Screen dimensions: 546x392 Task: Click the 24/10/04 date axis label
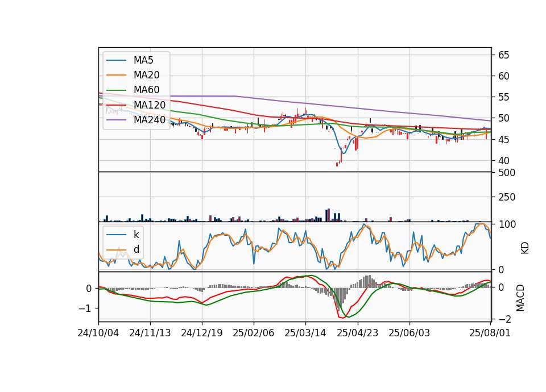pos(98,333)
